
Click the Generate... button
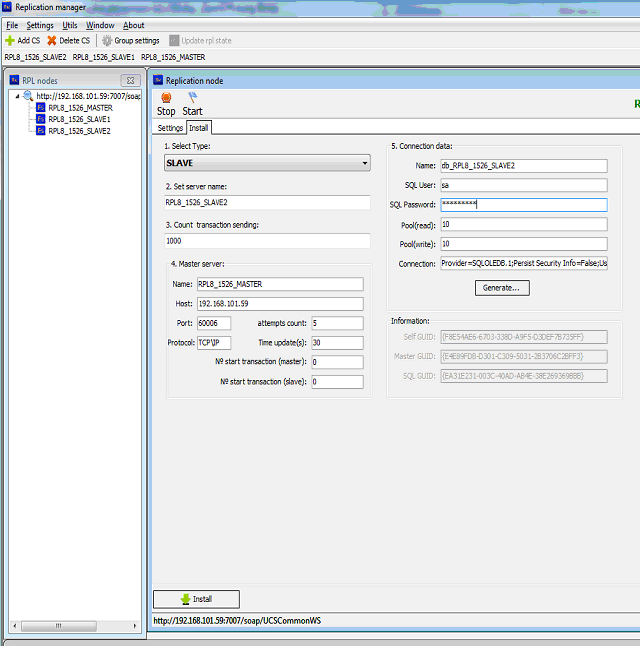click(502, 288)
